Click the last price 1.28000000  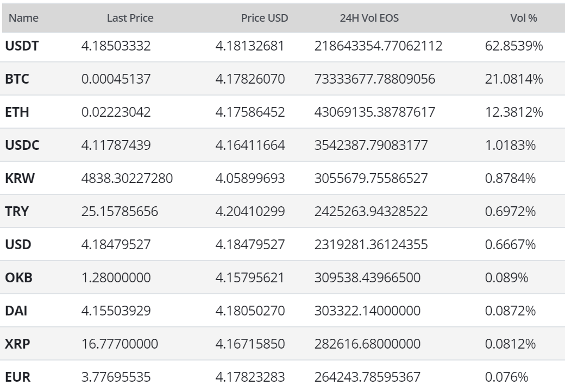click(x=116, y=278)
